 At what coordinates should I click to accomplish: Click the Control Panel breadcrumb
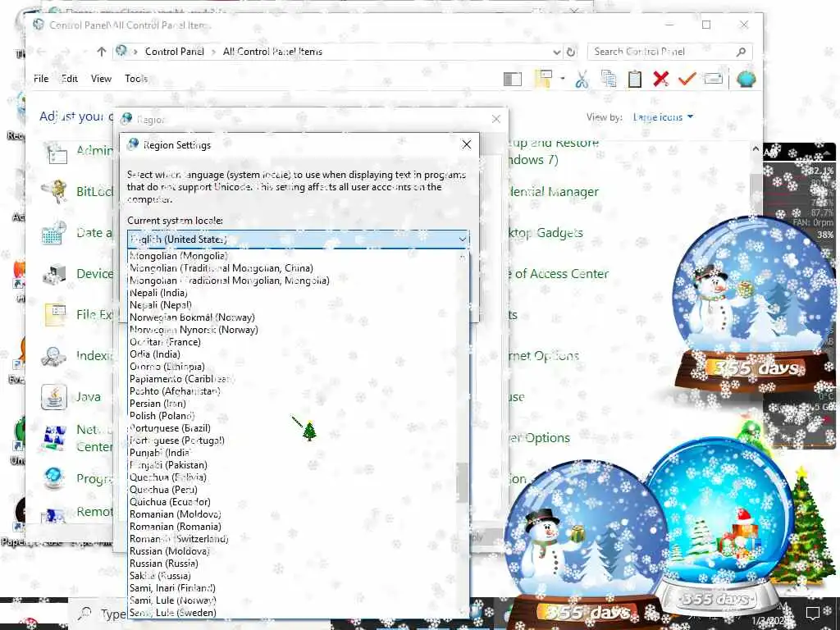point(174,52)
